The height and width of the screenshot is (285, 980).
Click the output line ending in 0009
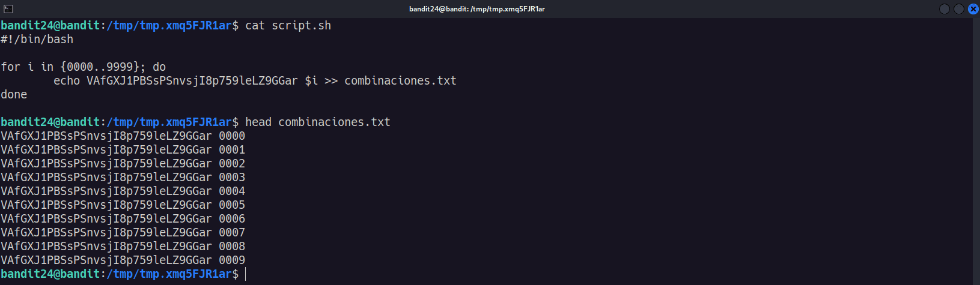(x=123, y=260)
